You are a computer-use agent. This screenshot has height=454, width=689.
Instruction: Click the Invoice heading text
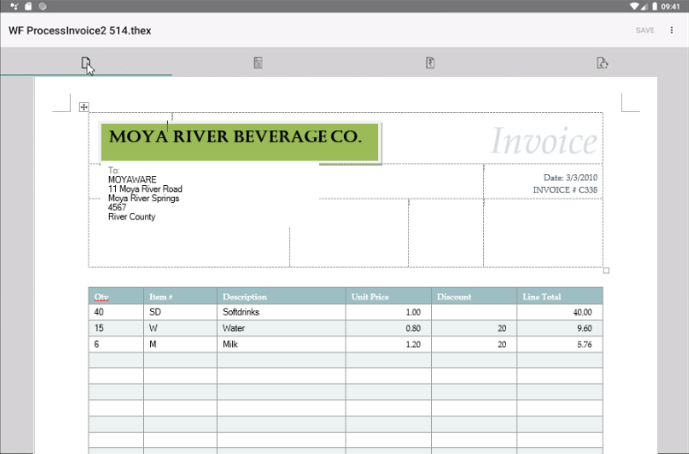544,141
